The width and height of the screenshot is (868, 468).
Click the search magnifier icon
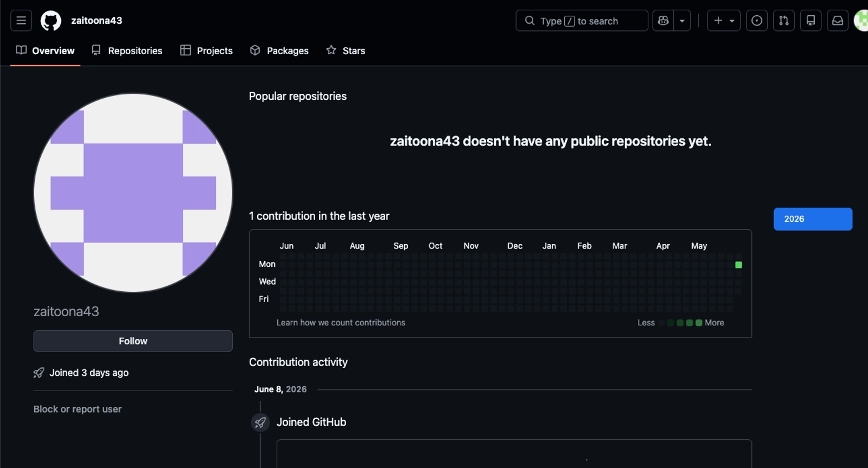coord(529,21)
